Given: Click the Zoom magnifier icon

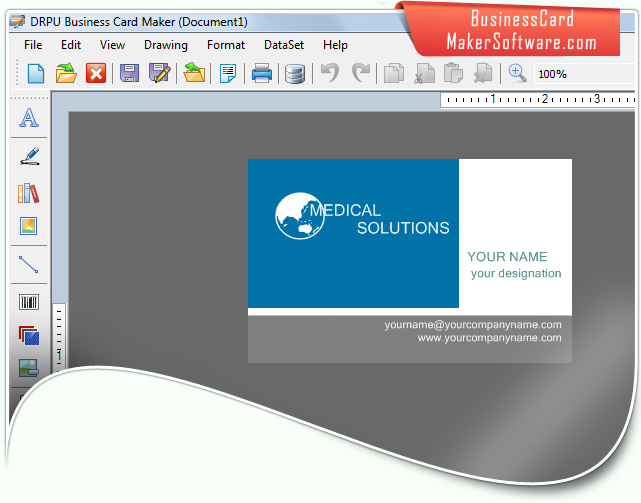Looking at the screenshot, I should 517,74.
